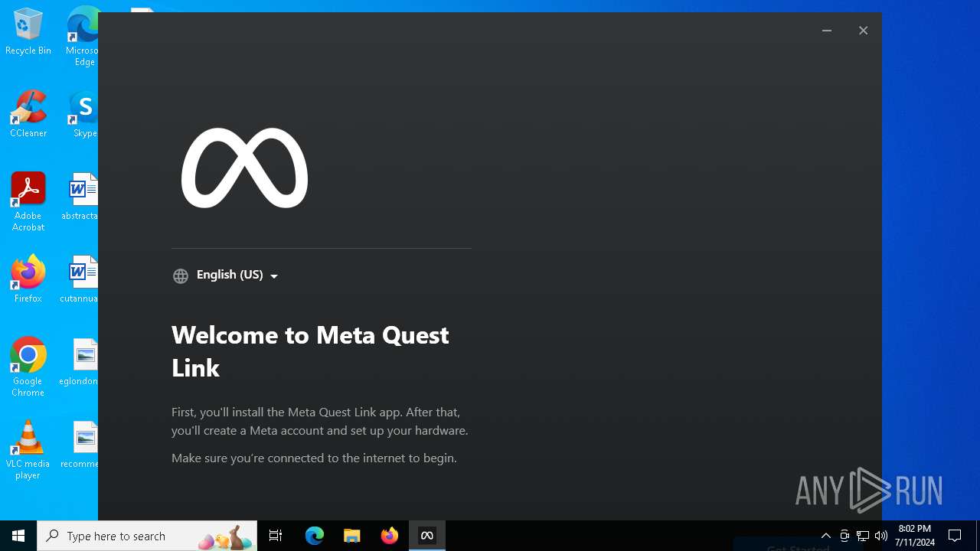
Task: Open the network status tray icon
Action: pyautogui.click(x=863, y=536)
